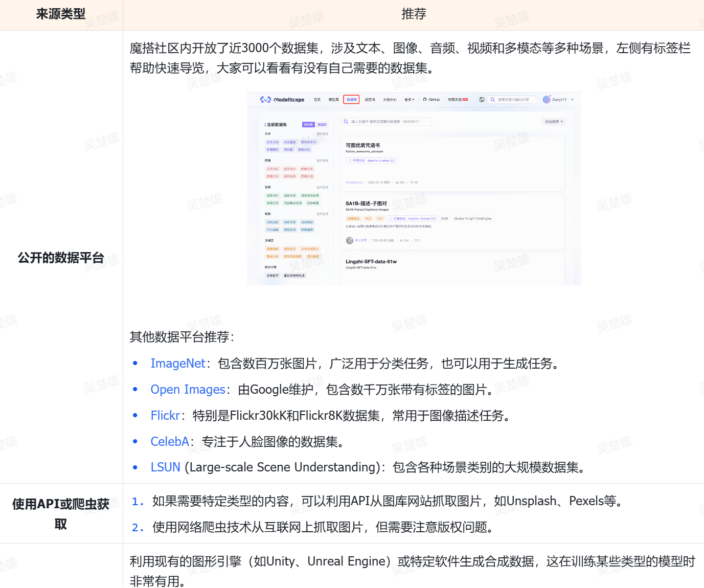704x588 pixels.
Task: Open the ImageNet link
Action: point(178,364)
